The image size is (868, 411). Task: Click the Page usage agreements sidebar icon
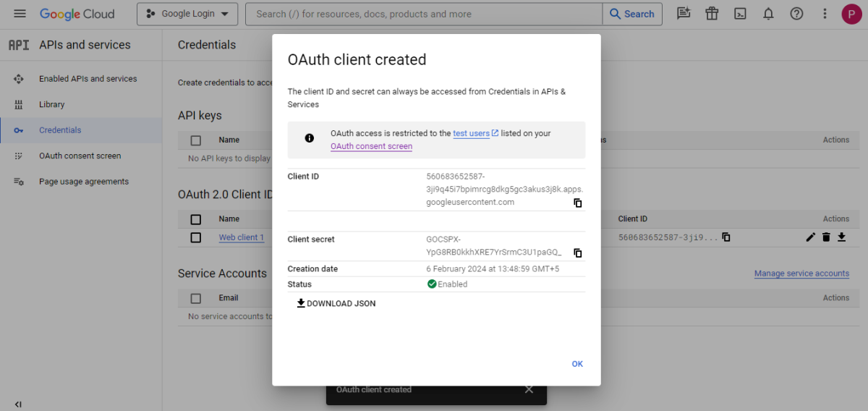point(19,182)
